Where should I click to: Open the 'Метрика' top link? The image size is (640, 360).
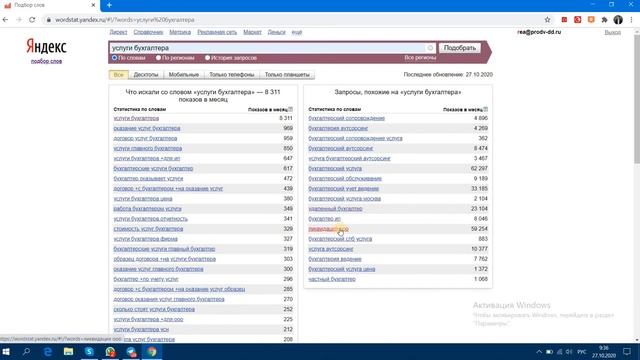180,32
